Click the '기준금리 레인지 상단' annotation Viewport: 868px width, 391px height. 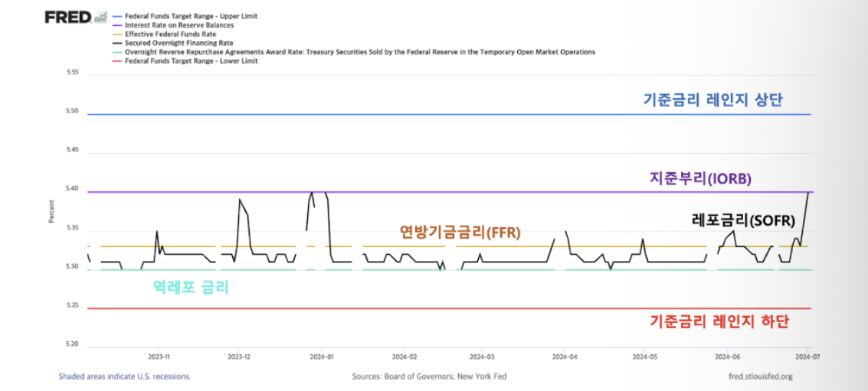click(712, 100)
